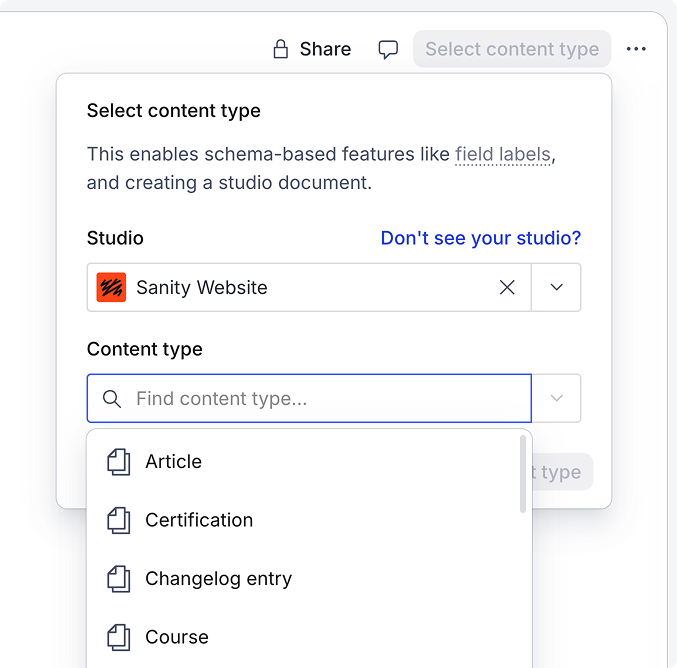Click the lock icon beside Share

pos(281,49)
